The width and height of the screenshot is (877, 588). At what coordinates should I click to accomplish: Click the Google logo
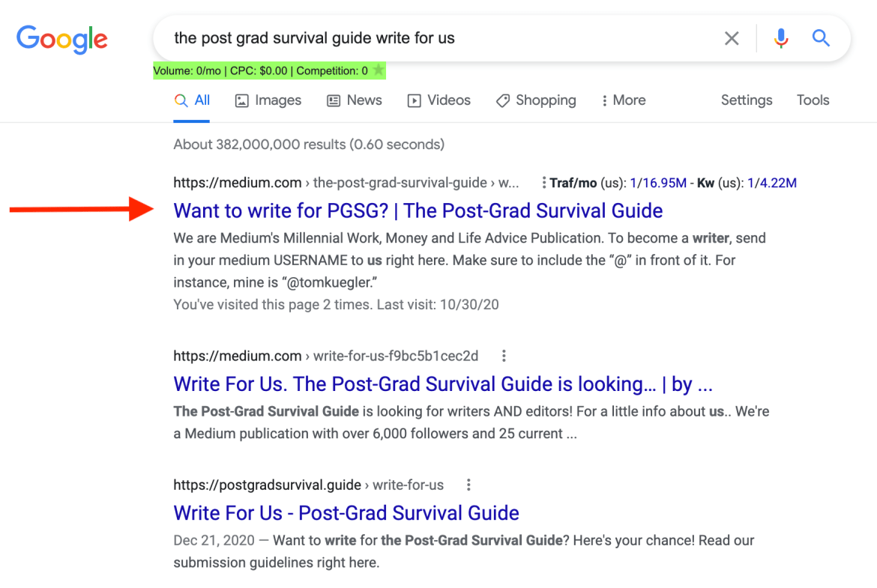(62, 39)
